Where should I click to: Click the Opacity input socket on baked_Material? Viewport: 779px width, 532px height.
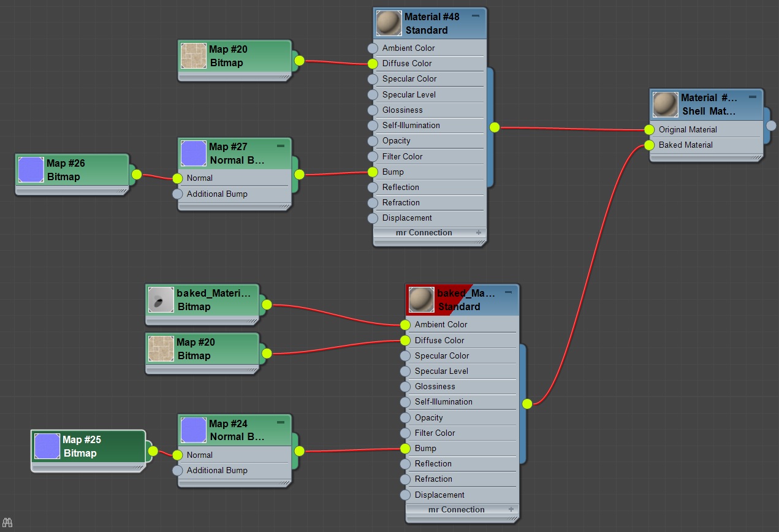[405, 418]
